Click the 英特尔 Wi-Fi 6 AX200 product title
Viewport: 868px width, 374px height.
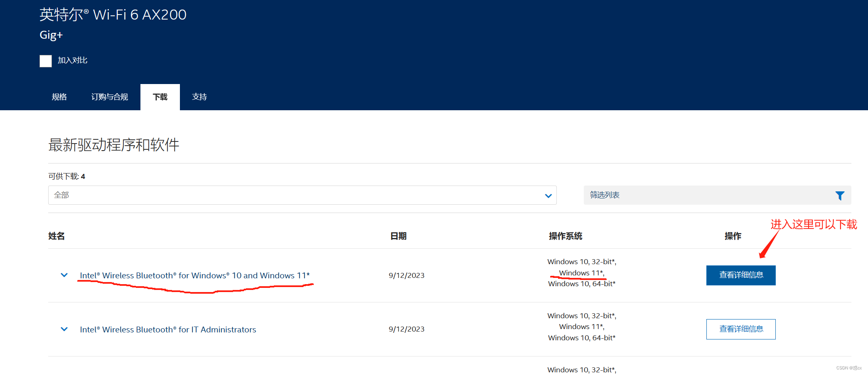tap(113, 15)
